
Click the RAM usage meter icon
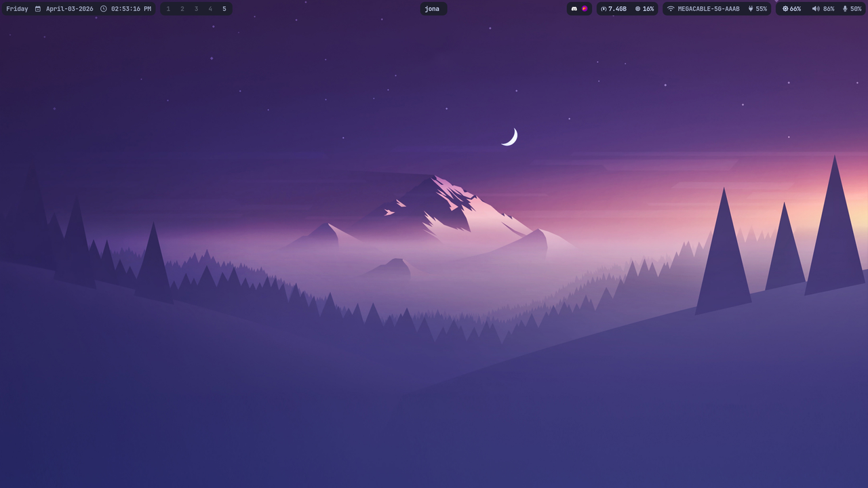pyautogui.click(x=604, y=9)
